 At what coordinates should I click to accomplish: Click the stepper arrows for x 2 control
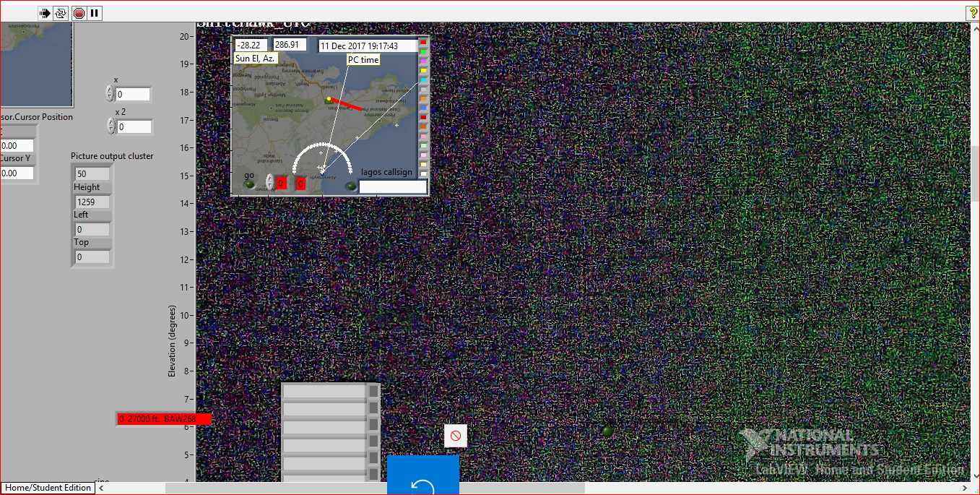coord(110,126)
